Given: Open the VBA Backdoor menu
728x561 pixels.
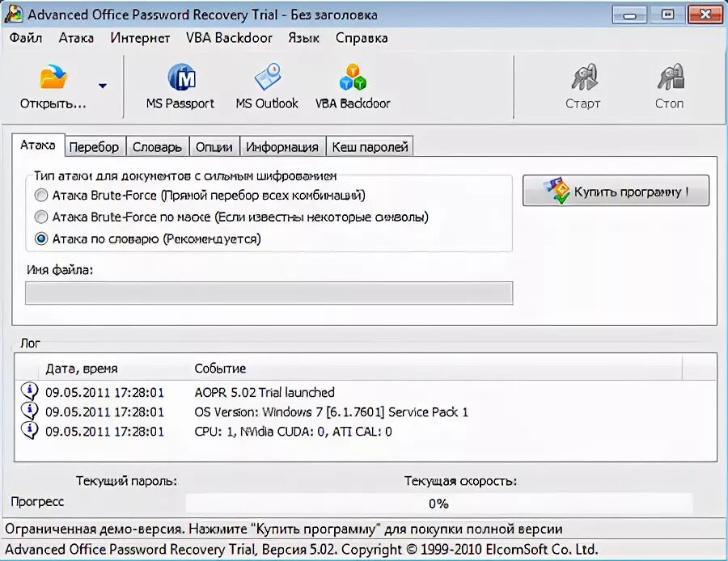Looking at the screenshot, I should (229, 38).
